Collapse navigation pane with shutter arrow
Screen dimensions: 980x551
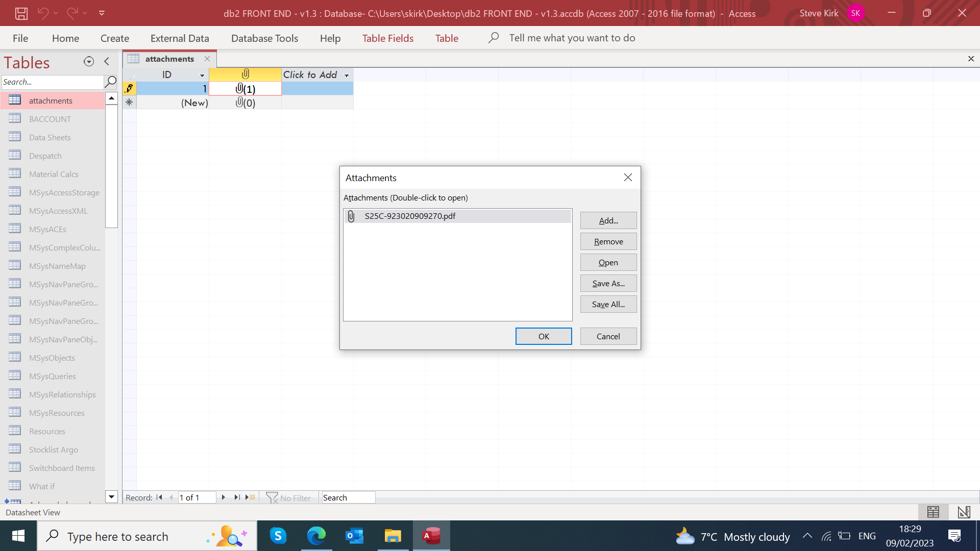107,62
